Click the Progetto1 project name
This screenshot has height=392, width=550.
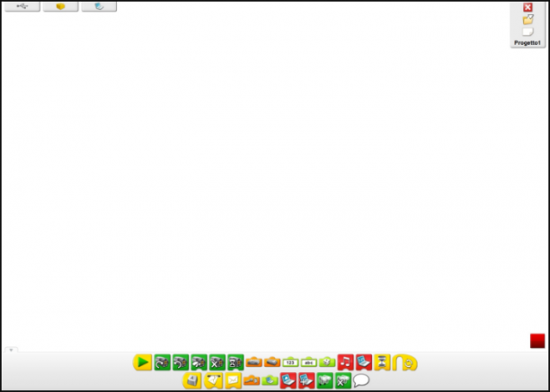[528, 43]
